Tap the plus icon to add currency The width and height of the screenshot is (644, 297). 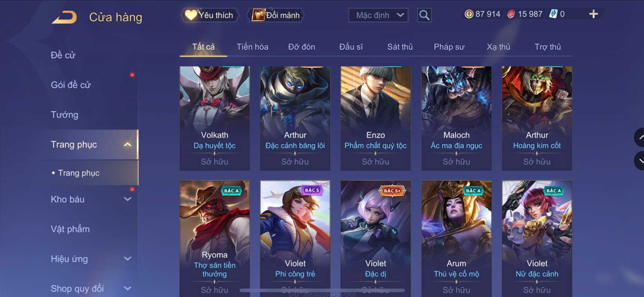pyautogui.click(x=593, y=14)
